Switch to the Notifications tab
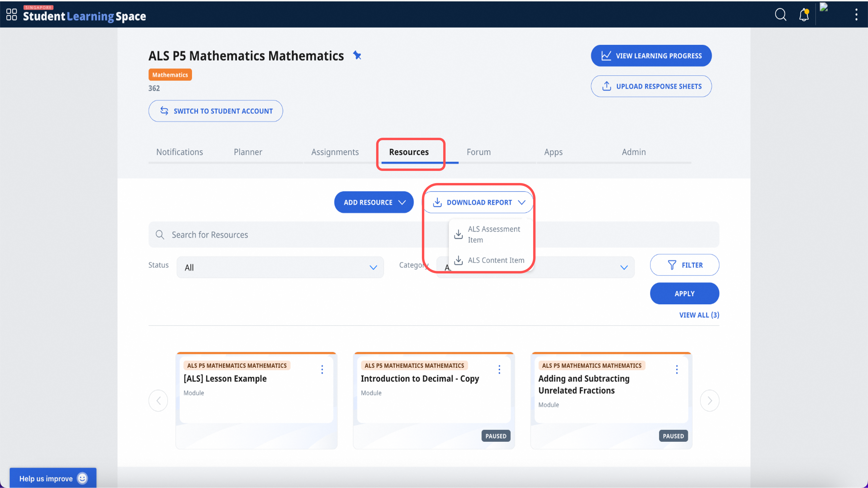This screenshot has height=488, width=868. pyautogui.click(x=180, y=152)
